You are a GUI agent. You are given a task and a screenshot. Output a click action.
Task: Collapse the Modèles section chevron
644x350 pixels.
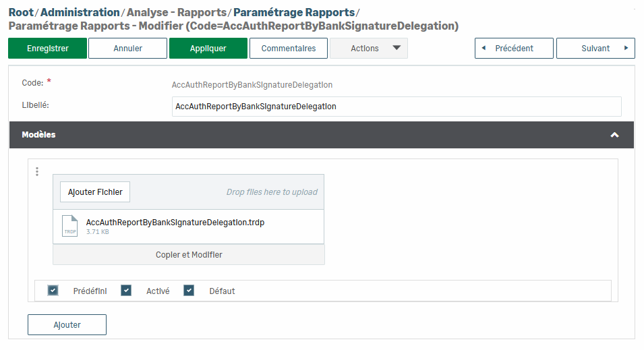pyautogui.click(x=614, y=135)
